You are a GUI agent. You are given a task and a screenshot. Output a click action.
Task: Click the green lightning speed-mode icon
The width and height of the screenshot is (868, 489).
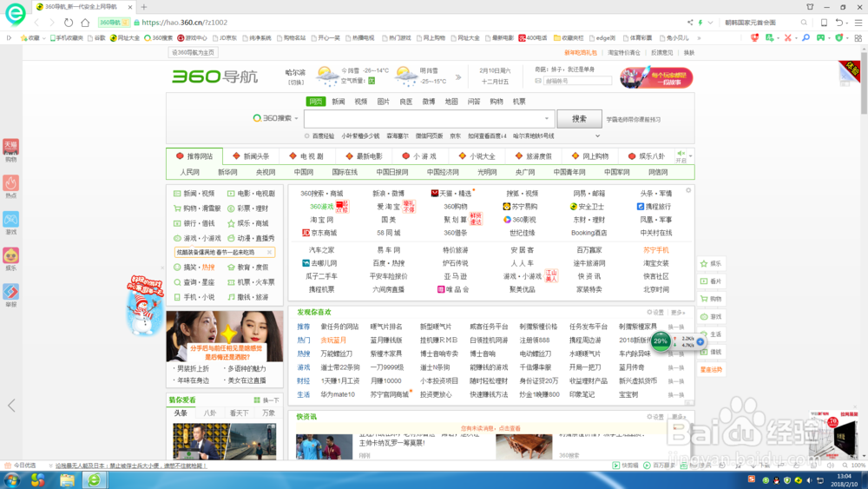(x=700, y=23)
